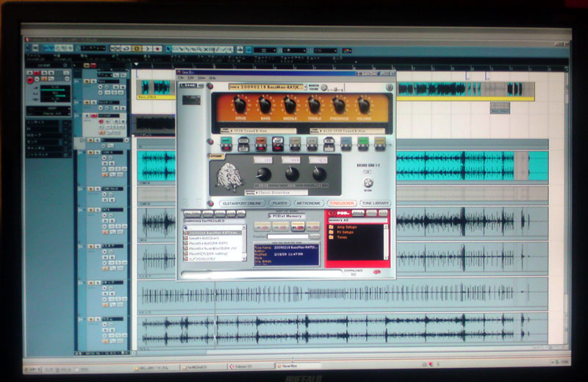Open the FX Setups folder
Viewport: 588px width, 382px height.
click(342, 232)
